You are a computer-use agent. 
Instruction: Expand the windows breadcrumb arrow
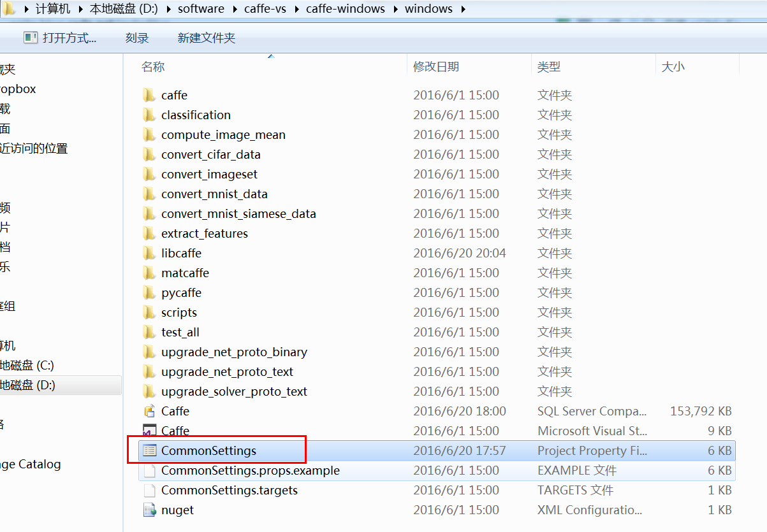(463, 9)
